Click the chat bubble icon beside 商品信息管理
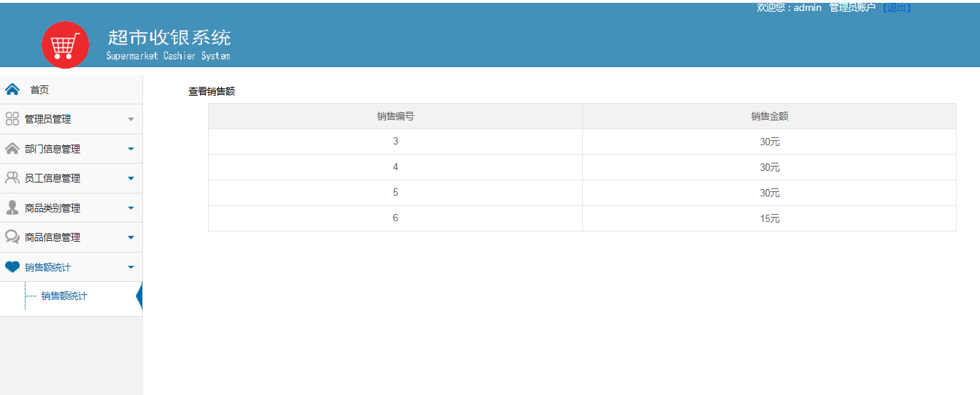Image resolution: width=980 pixels, height=395 pixels. pyautogui.click(x=12, y=237)
